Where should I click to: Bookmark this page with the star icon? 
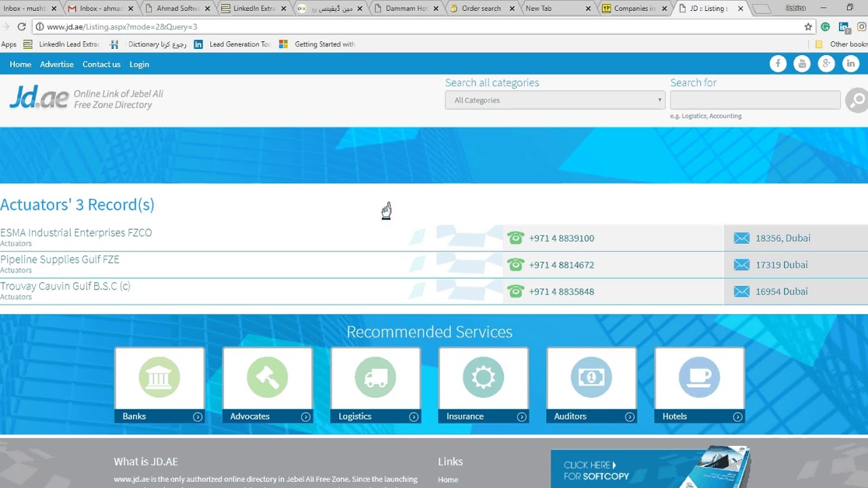pos(808,26)
